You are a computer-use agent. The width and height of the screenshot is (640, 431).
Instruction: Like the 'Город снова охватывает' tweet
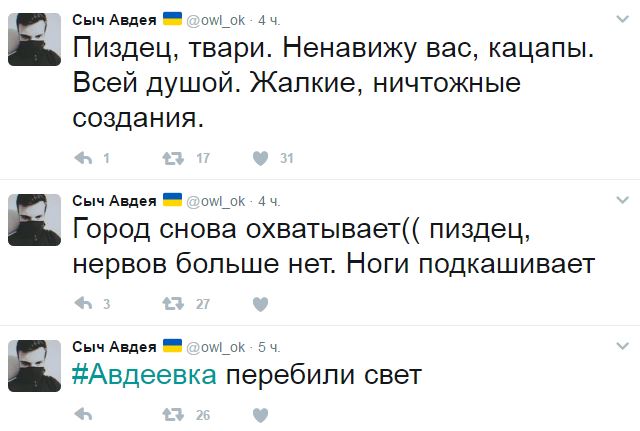[x=260, y=304]
